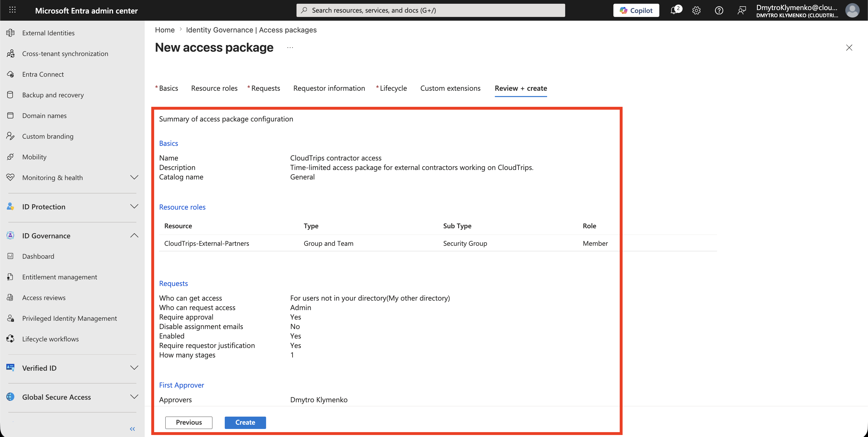Click the Security Group sub type cell
Image resolution: width=868 pixels, height=437 pixels.
coord(465,243)
